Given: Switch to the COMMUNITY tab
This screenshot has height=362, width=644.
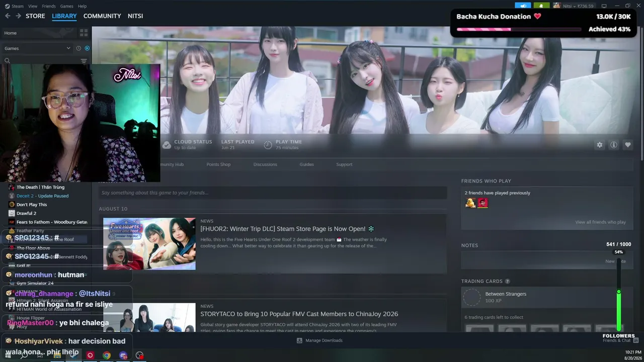Looking at the screenshot, I should pyautogui.click(x=102, y=16).
